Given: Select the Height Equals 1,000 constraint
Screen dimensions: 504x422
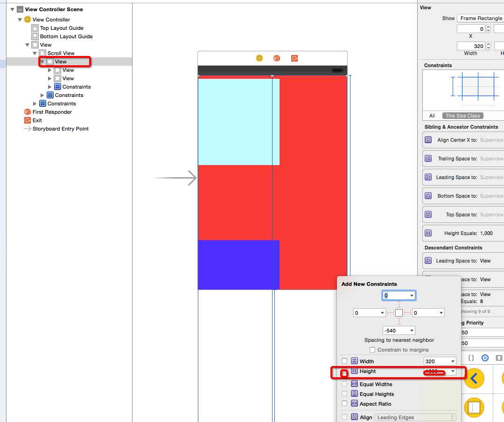Looking at the screenshot, I should point(463,233).
